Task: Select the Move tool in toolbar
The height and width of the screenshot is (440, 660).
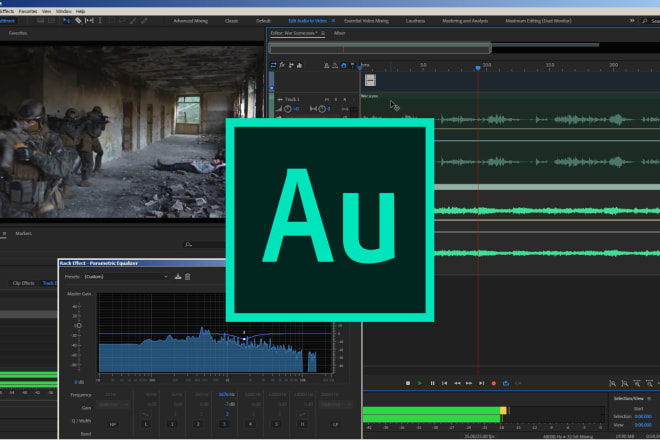Action: click(67, 21)
